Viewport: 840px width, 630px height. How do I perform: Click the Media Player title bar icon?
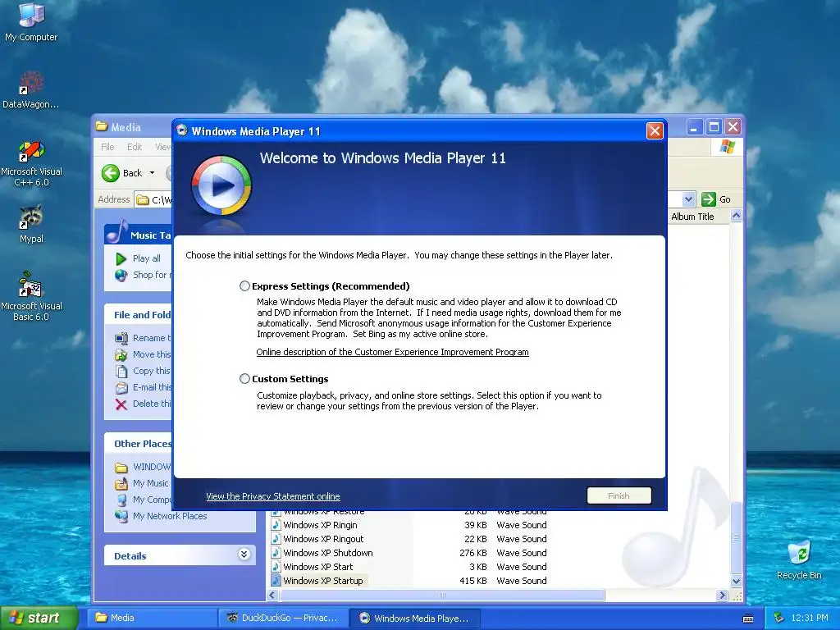pos(181,130)
